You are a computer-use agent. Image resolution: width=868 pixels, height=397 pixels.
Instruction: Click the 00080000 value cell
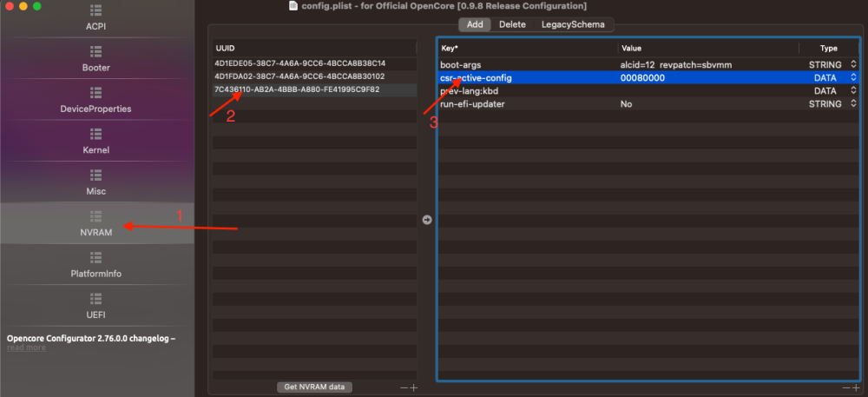pos(708,78)
